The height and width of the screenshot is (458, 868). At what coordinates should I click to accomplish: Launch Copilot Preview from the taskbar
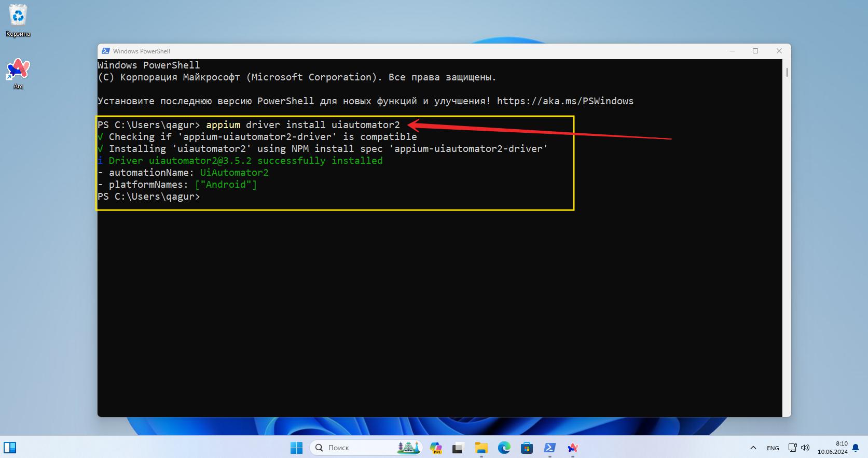click(436, 448)
